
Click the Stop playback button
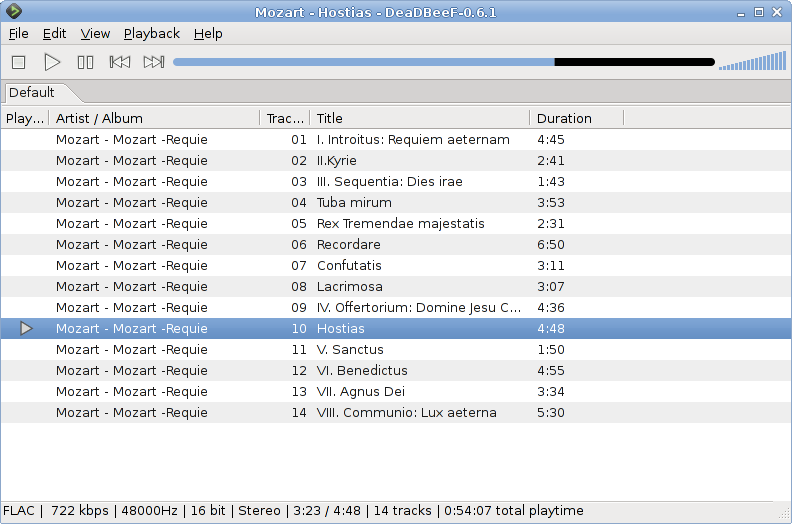click(19, 62)
